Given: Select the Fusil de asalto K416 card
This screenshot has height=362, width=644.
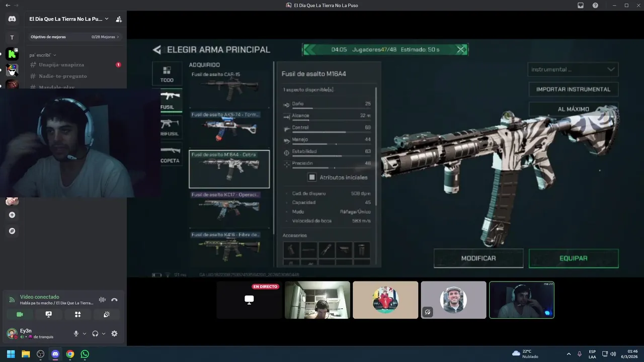Looking at the screenshot, I should click(229, 249).
